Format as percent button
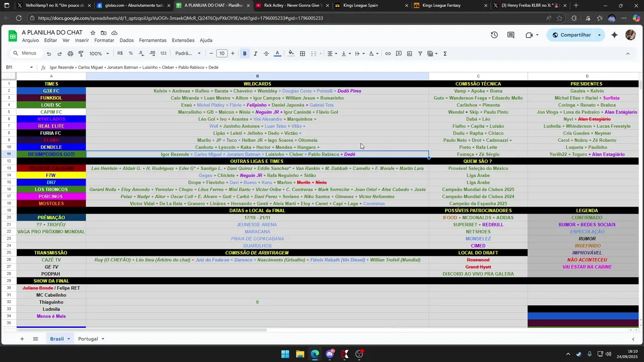Image resolution: width=644 pixels, height=362 pixels. click(x=131, y=53)
